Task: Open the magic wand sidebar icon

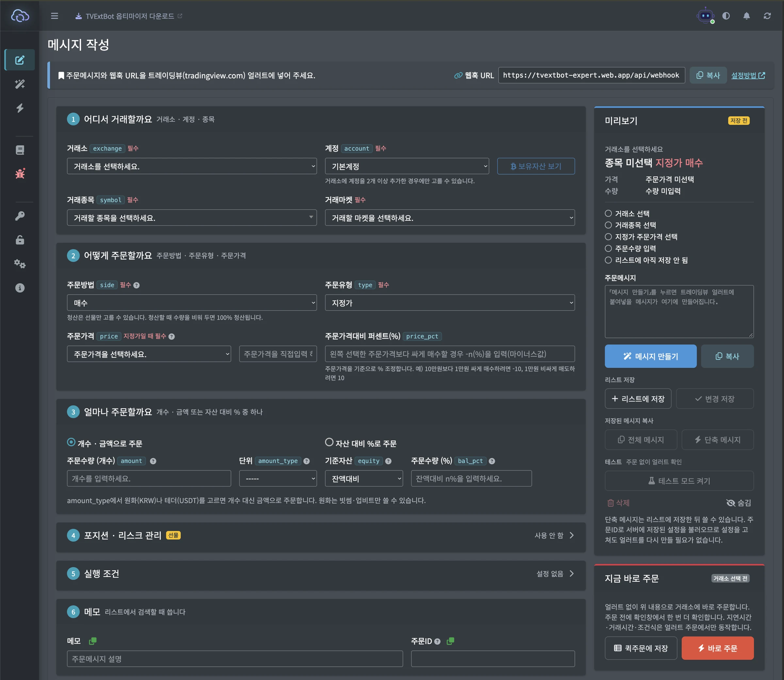Action: (x=20, y=84)
